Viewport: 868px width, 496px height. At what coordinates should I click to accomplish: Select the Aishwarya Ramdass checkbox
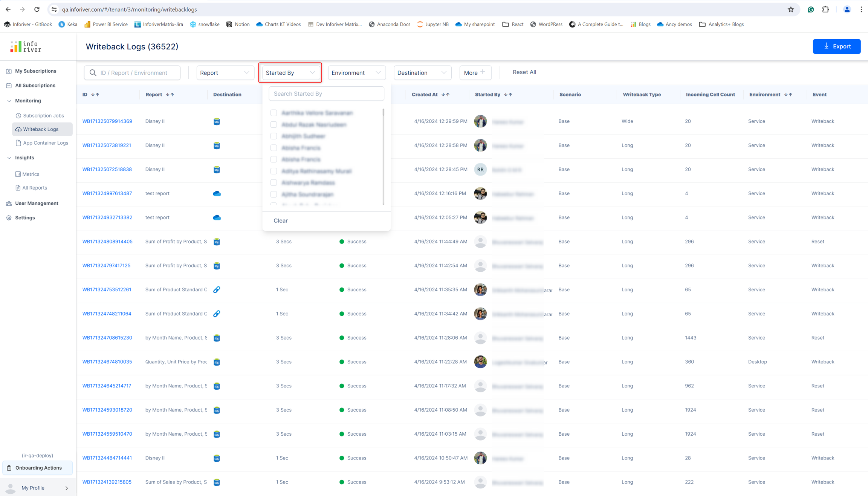click(x=274, y=183)
